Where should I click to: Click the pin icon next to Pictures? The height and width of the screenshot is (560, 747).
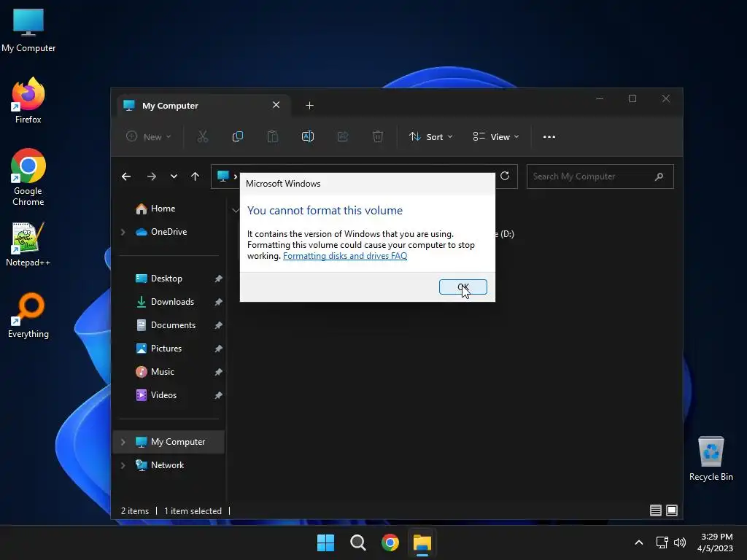click(218, 349)
